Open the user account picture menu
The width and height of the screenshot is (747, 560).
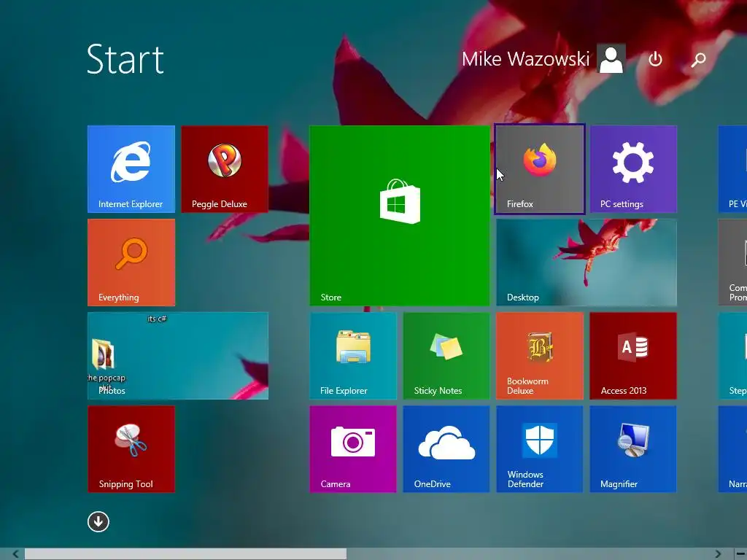click(x=611, y=59)
